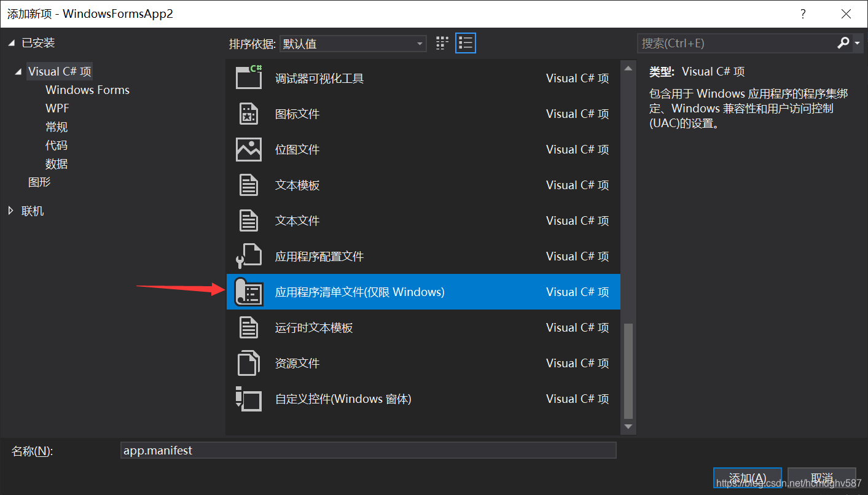This screenshot has height=495, width=868.
Task: Click Visual C# 项 type in 资源文件 row
Action: (x=577, y=363)
